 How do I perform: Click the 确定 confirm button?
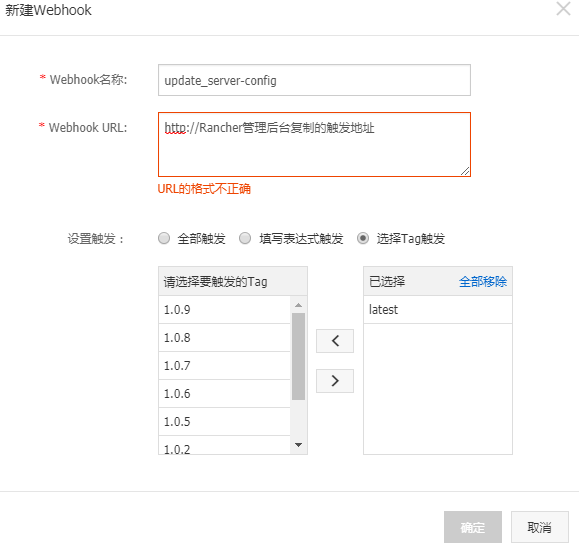(x=473, y=527)
